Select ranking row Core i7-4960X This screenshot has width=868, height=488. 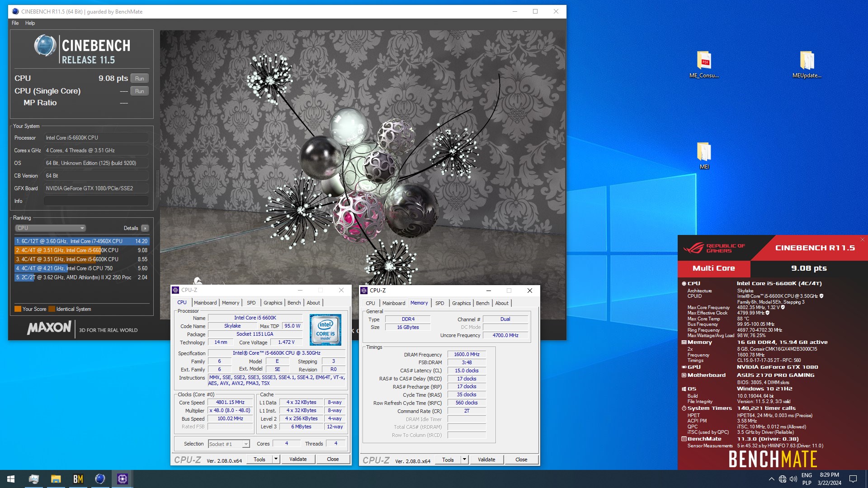coord(82,241)
